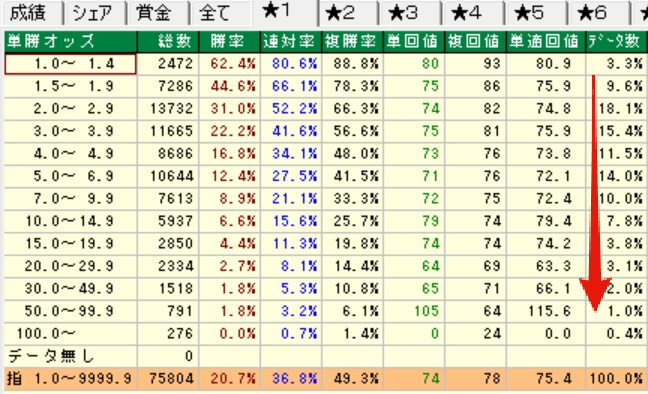Screen dimensions: 648x394
Task: Open the ★5 tab
Action: tap(536, 13)
